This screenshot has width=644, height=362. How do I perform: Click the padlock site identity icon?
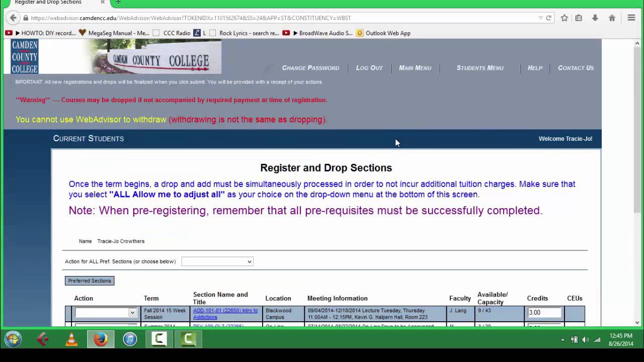(x=26, y=18)
